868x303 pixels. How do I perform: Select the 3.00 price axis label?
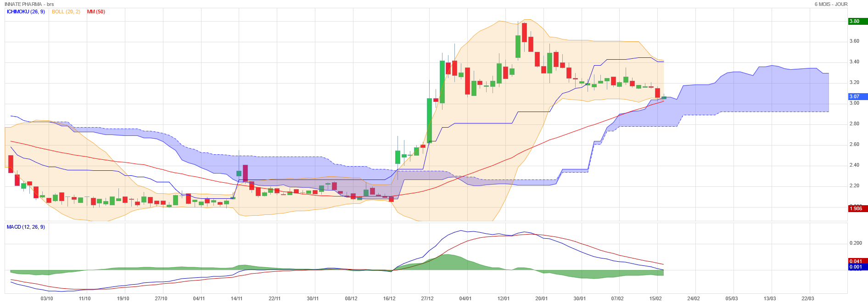(854, 103)
